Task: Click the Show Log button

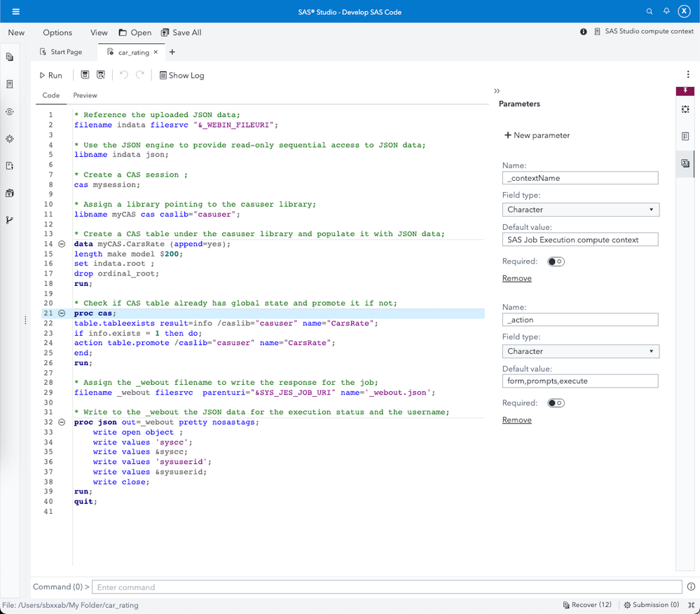Action: click(181, 75)
